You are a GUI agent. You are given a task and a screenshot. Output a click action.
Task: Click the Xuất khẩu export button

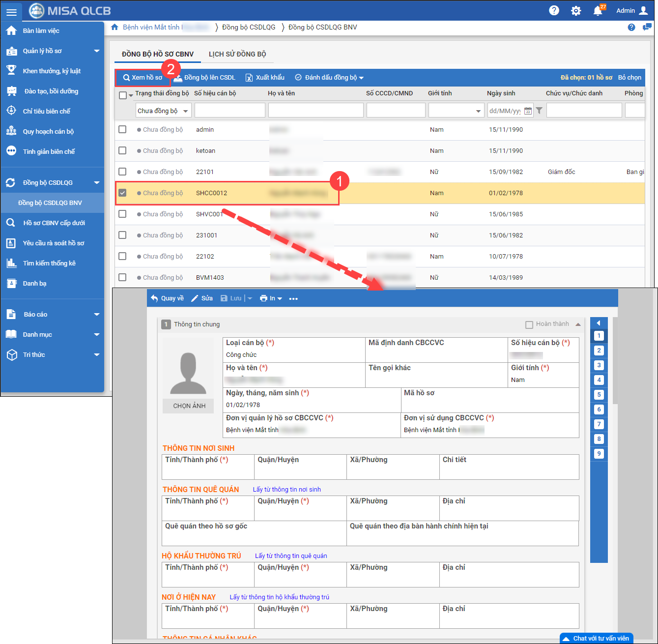point(265,77)
